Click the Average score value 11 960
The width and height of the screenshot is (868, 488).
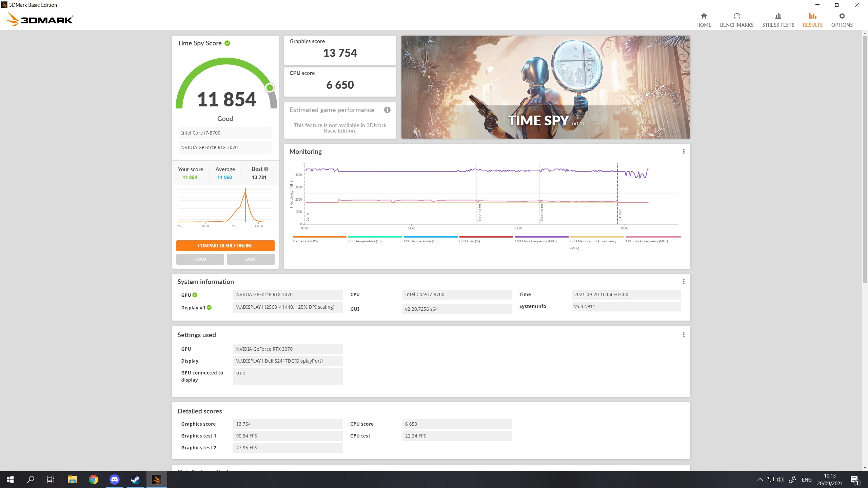pyautogui.click(x=224, y=177)
